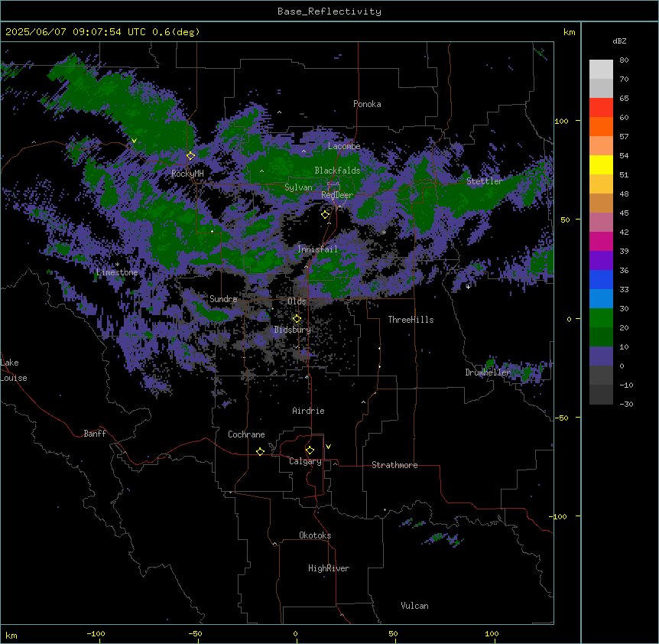Select the light gray 70-80 dBZ swatch

pos(601,70)
